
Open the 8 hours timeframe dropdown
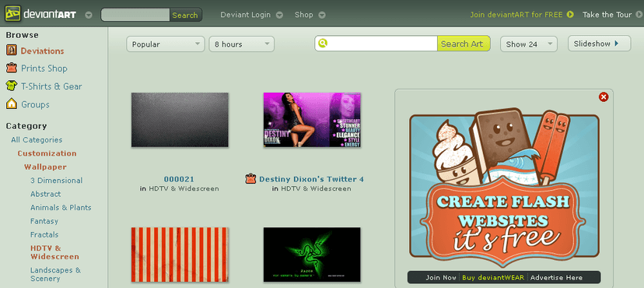pyautogui.click(x=241, y=44)
